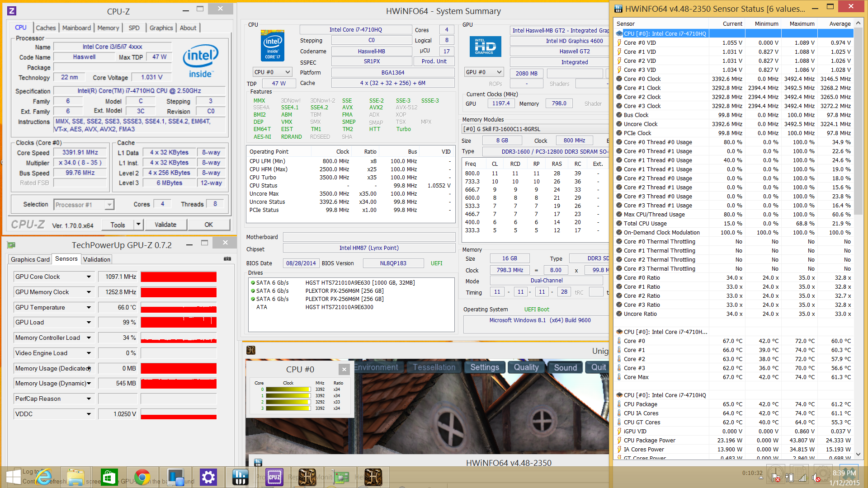Open the GPU #0 selector in HWiNFO summary
868x488 pixels.
pyautogui.click(x=484, y=72)
